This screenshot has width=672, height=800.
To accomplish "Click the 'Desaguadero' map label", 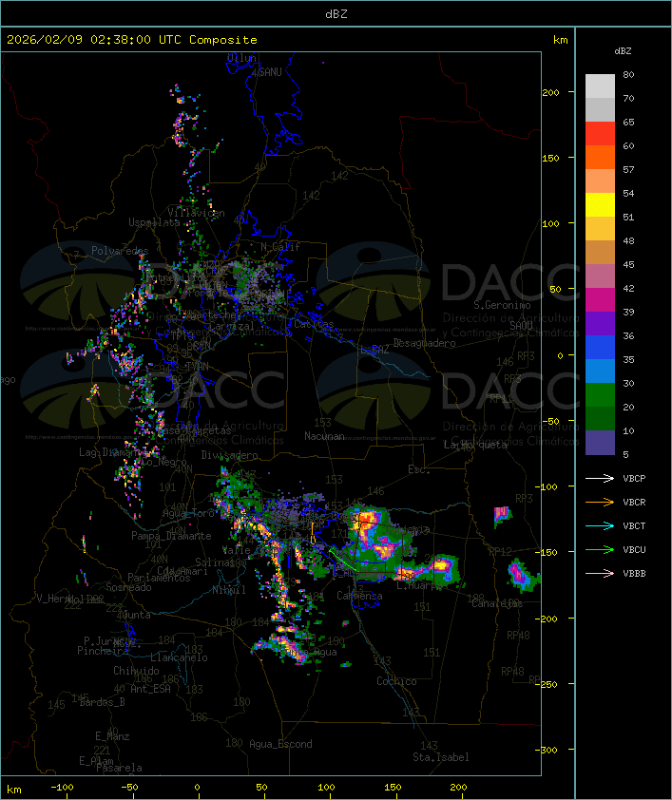I will pos(424,343).
